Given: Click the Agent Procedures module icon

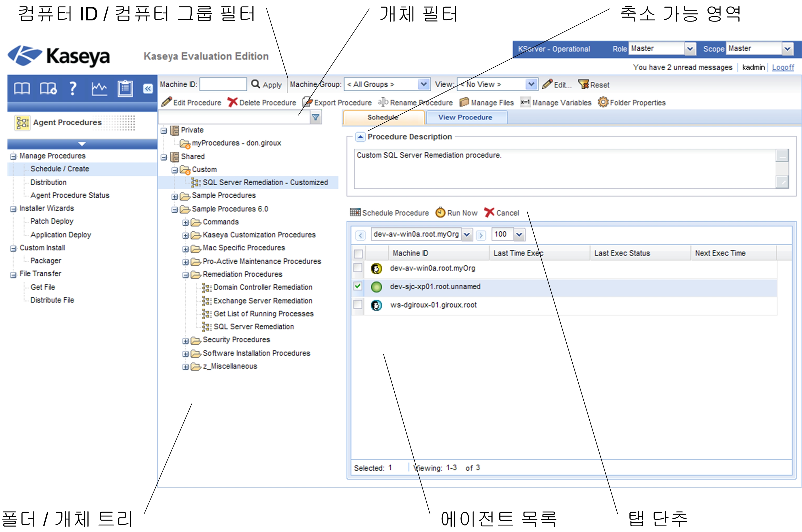Looking at the screenshot, I should point(22,123).
